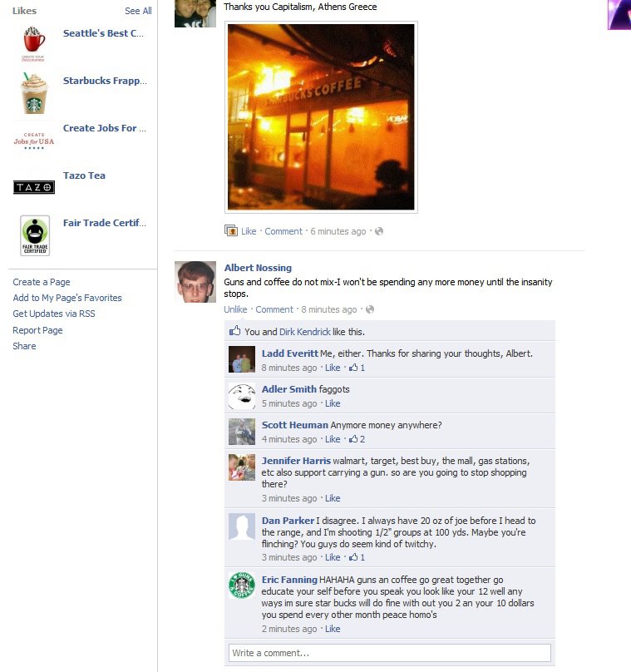The image size is (631, 672).
Task: Select Report Page in sidebar
Action: pos(37,330)
